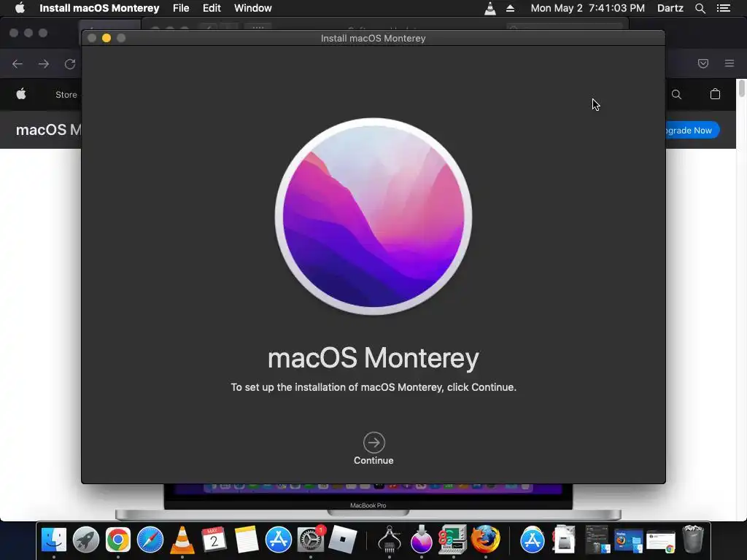Open VLC from the Dock
747x560 pixels.
click(x=182, y=540)
